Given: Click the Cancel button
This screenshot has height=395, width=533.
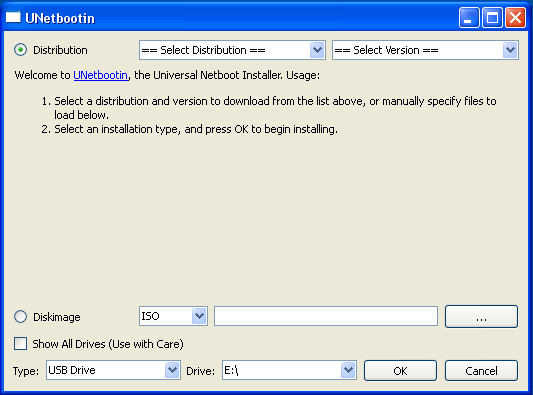Looking at the screenshot, I should tap(481, 371).
